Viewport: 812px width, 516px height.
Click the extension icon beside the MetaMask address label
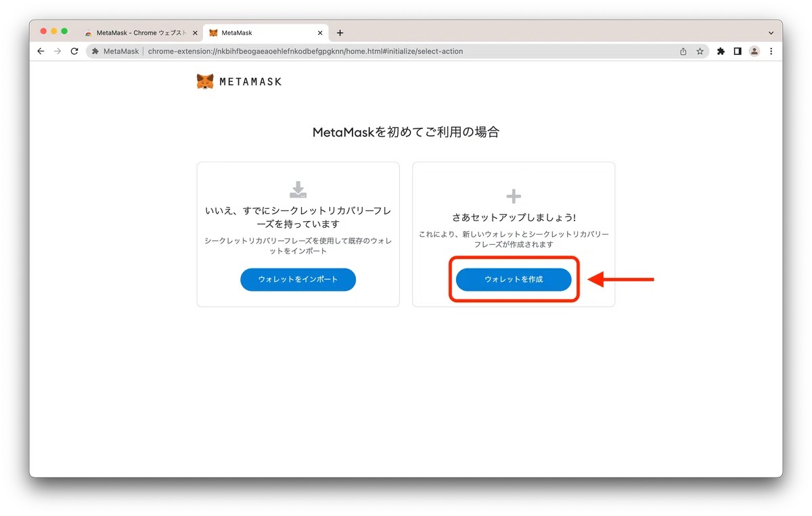point(95,51)
